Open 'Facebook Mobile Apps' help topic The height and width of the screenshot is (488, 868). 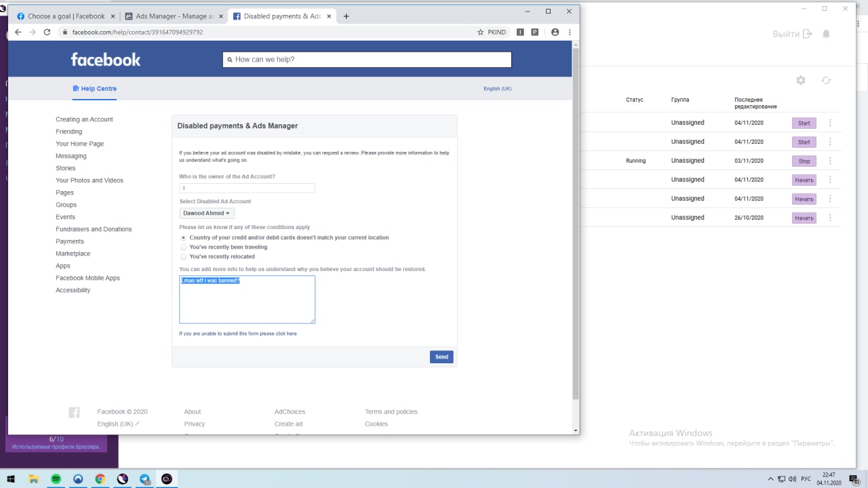coord(87,278)
